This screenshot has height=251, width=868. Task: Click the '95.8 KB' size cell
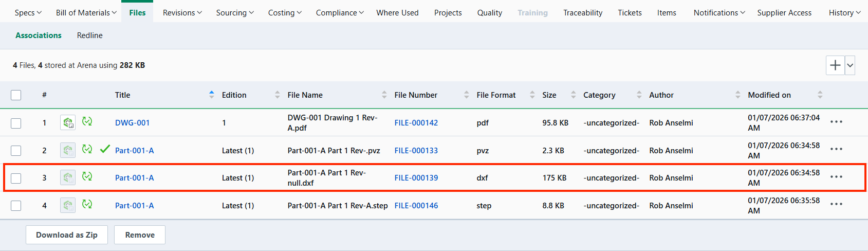pos(556,122)
